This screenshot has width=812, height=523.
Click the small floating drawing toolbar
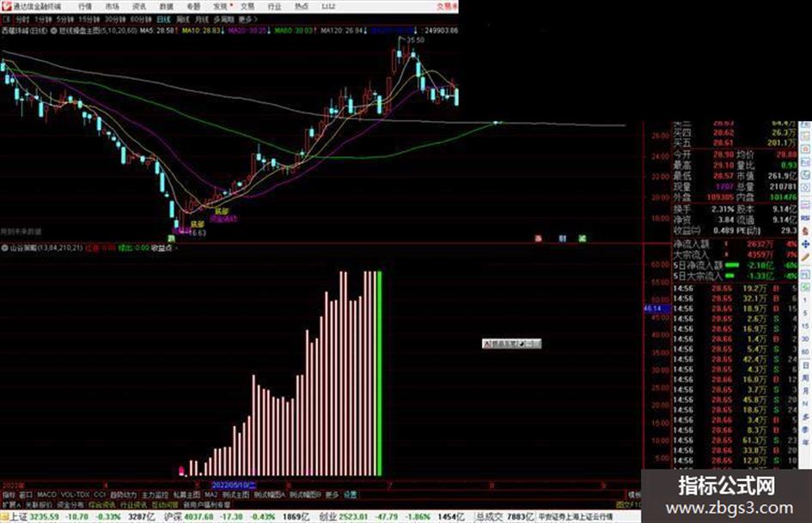(x=511, y=344)
